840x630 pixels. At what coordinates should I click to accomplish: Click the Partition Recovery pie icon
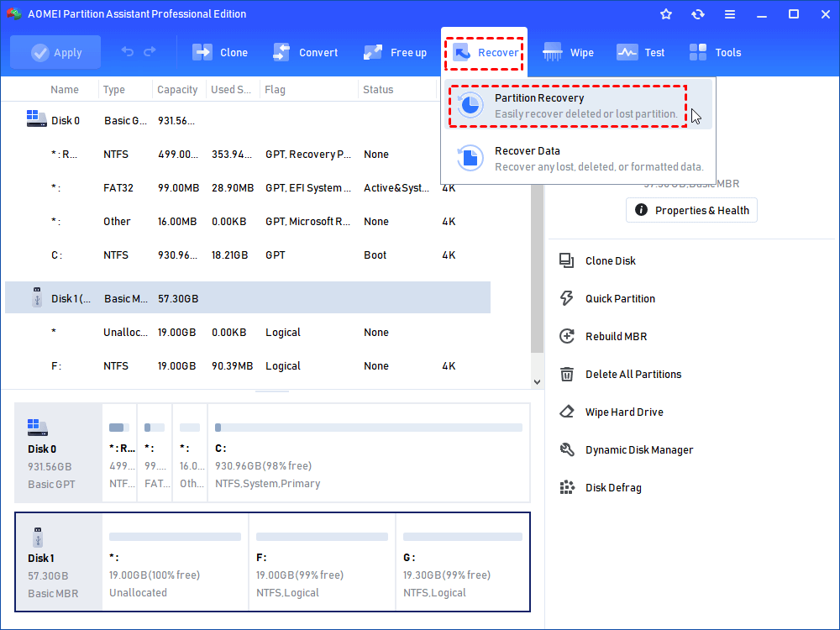[470, 105]
